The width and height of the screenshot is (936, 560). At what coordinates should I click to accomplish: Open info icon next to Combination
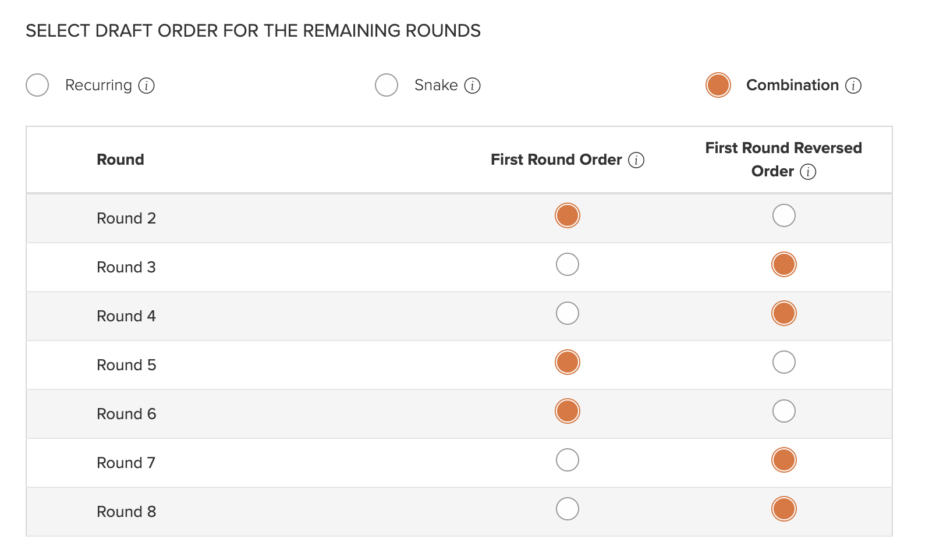click(x=853, y=86)
